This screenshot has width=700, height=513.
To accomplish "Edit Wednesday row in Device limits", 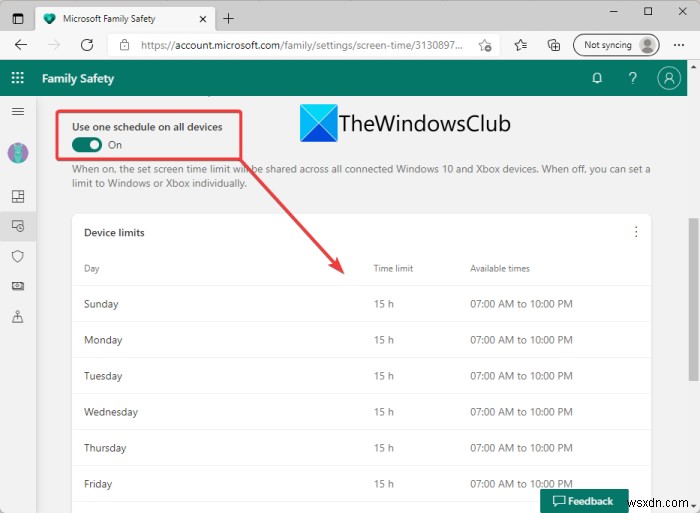I will pos(361,412).
